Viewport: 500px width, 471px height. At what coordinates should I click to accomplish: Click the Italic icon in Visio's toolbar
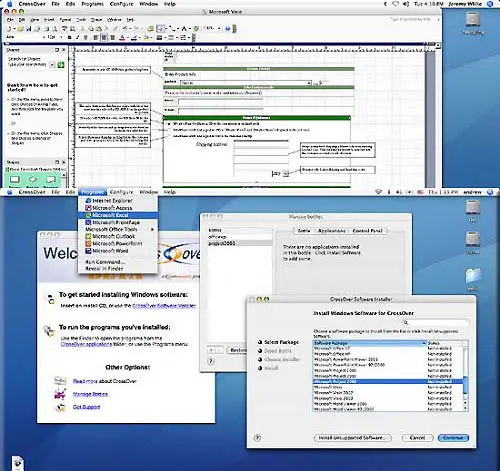78,38
